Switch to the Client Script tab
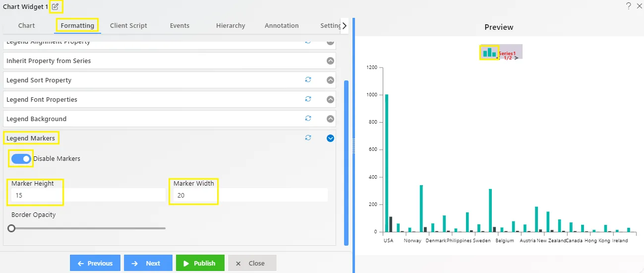 click(x=128, y=26)
